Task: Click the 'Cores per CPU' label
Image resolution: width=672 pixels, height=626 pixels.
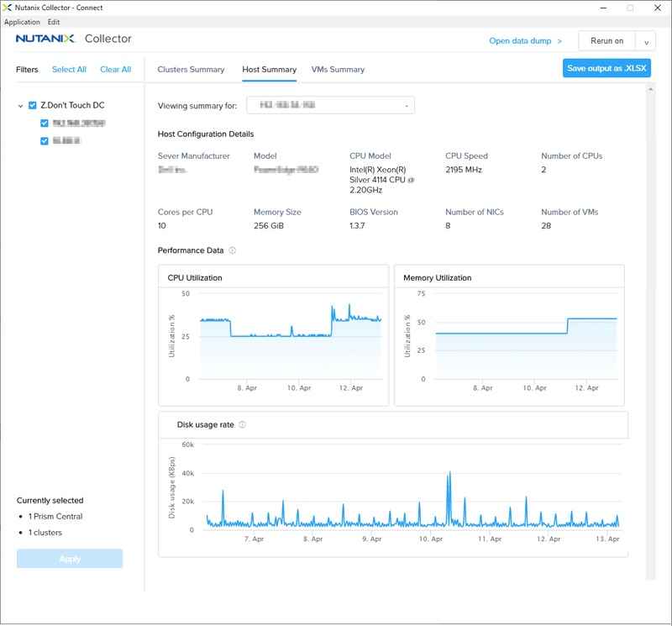Action: [185, 213]
